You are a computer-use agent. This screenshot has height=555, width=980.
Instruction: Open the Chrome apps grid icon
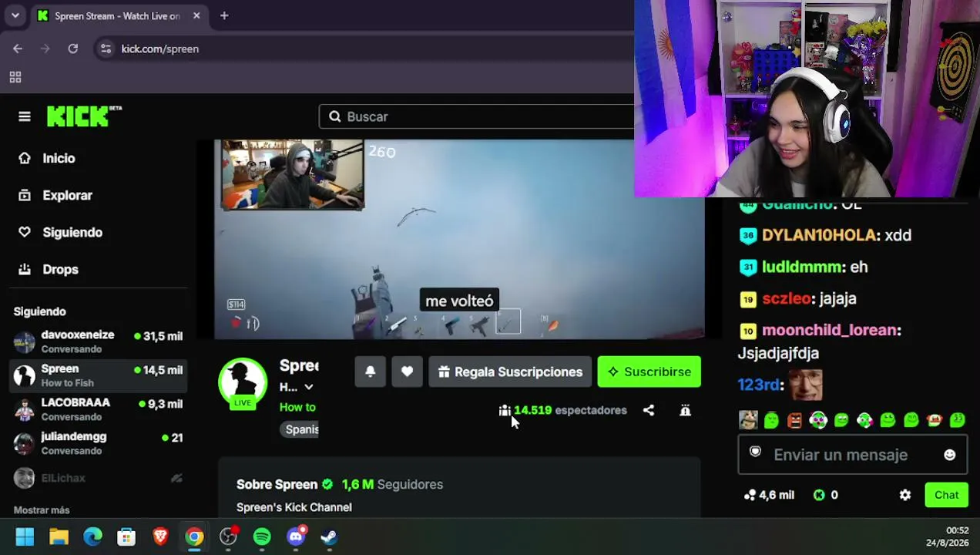click(15, 77)
